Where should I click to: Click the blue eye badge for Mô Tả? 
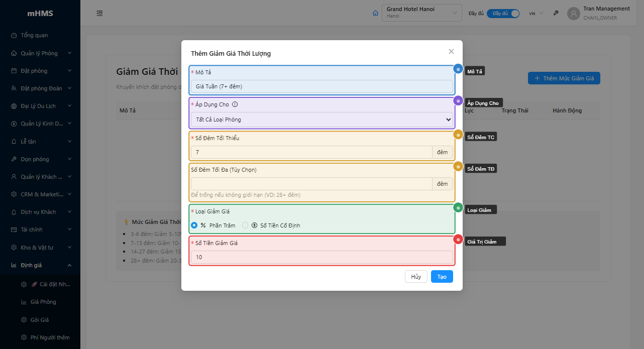click(458, 69)
